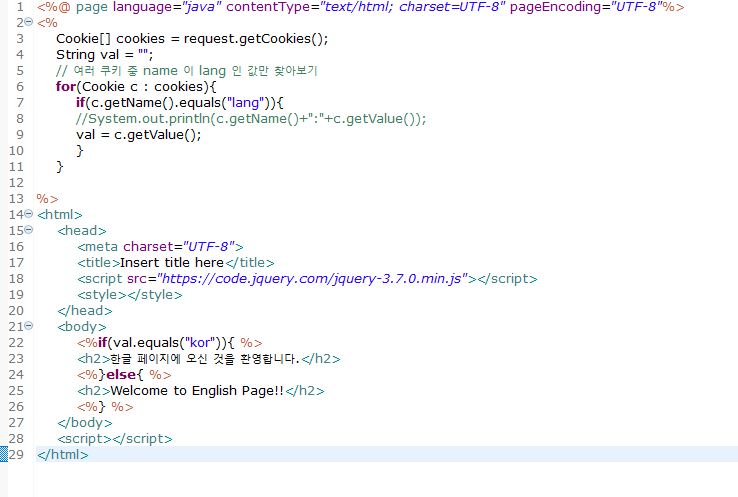The width and height of the screenshot is (738, 497).
Task: Click 'Insert title here' title text
Action: [172, 263]
